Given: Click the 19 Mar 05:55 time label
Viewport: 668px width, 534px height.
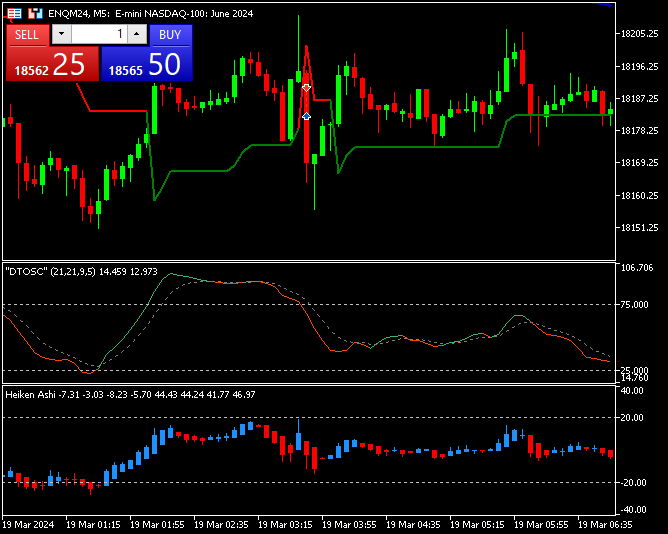Looking at the screenshot, I should (541, 525).
